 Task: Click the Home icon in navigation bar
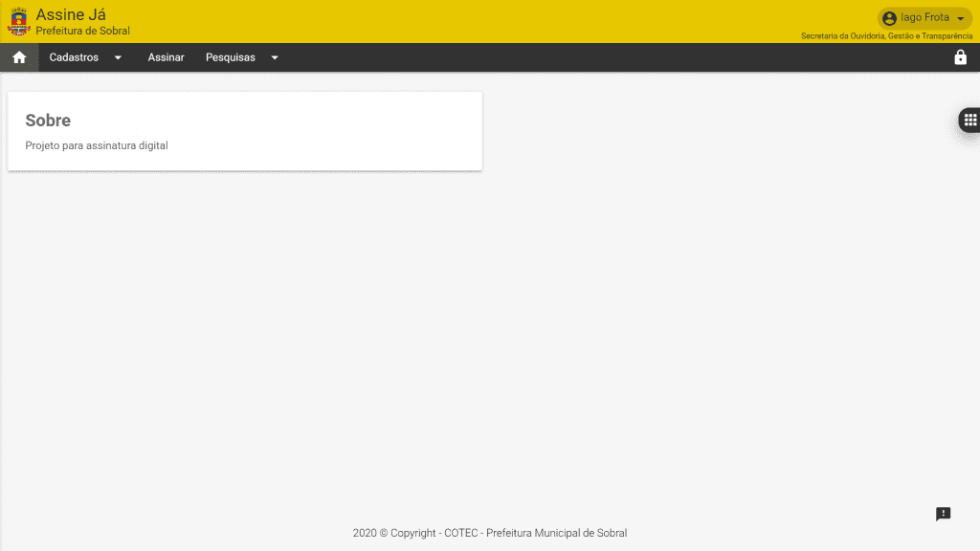coord(19,57)
